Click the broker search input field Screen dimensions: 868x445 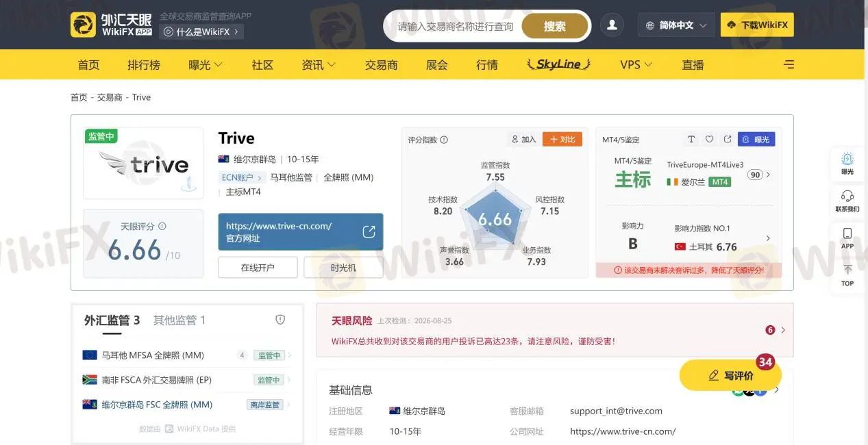[456, 26]
